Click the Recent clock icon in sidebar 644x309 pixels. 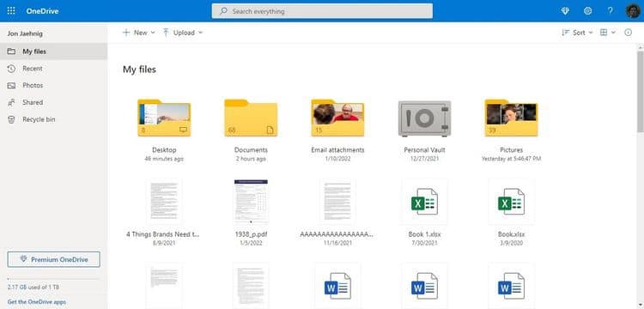[x=11, y=69]
